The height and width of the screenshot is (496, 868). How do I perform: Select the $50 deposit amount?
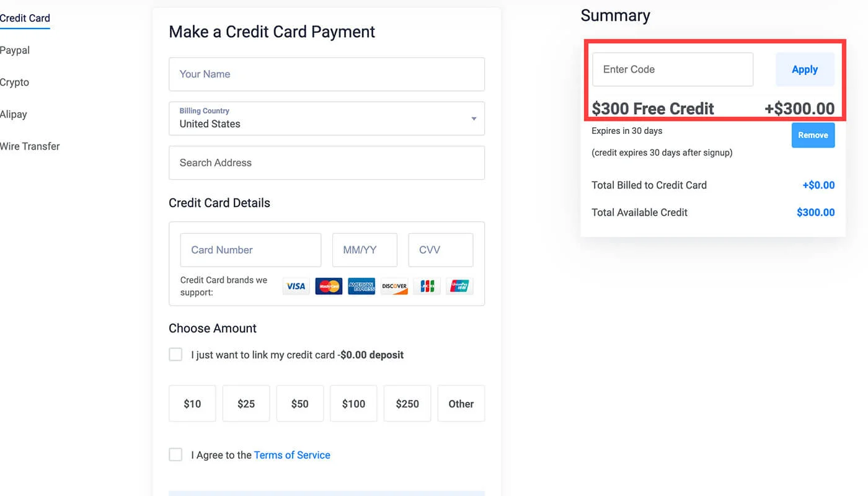click(x=300, y=404)
